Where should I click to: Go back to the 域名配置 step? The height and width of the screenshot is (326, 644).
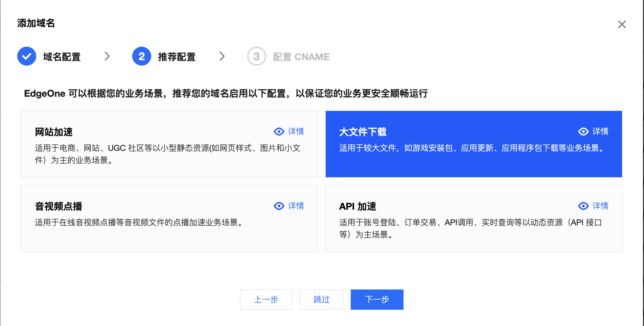[61, 56]
